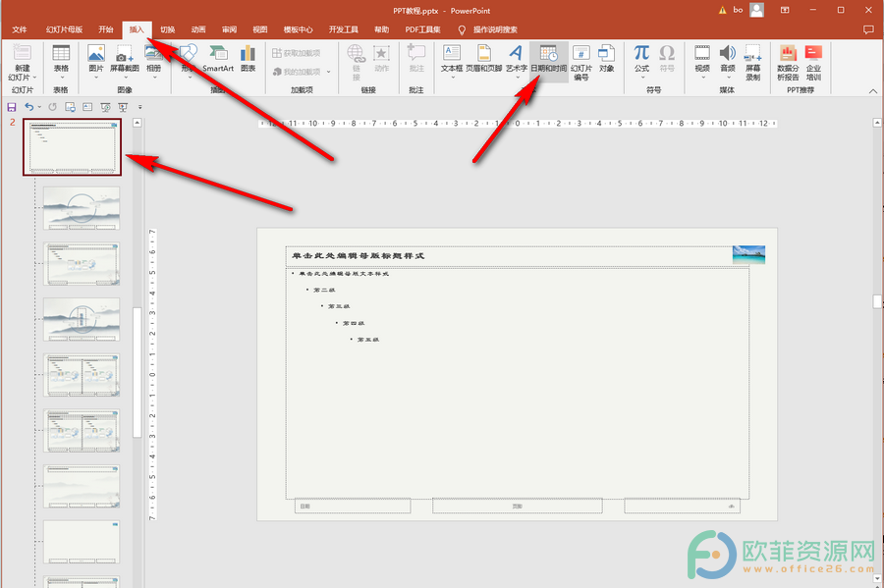Image resolution: width=884 pixels, height=588 pixels.
Task: Click the 第五级 bullet text
Action: coord(368,339)
